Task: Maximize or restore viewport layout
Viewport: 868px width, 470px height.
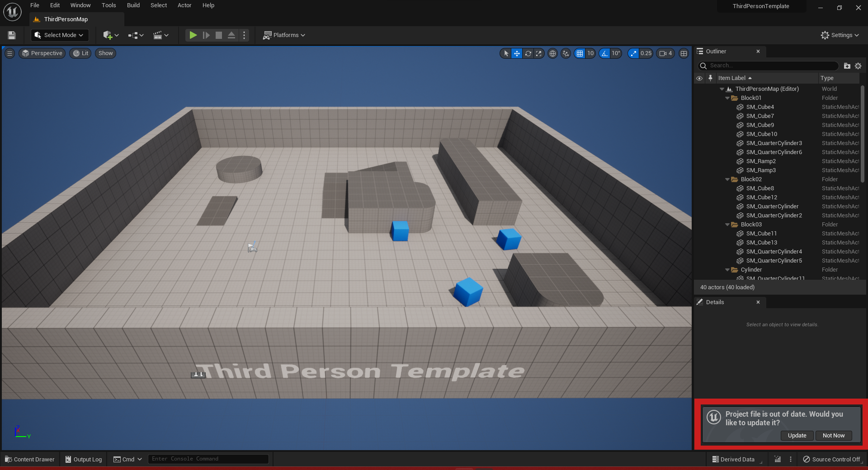Action: point(684,53)
